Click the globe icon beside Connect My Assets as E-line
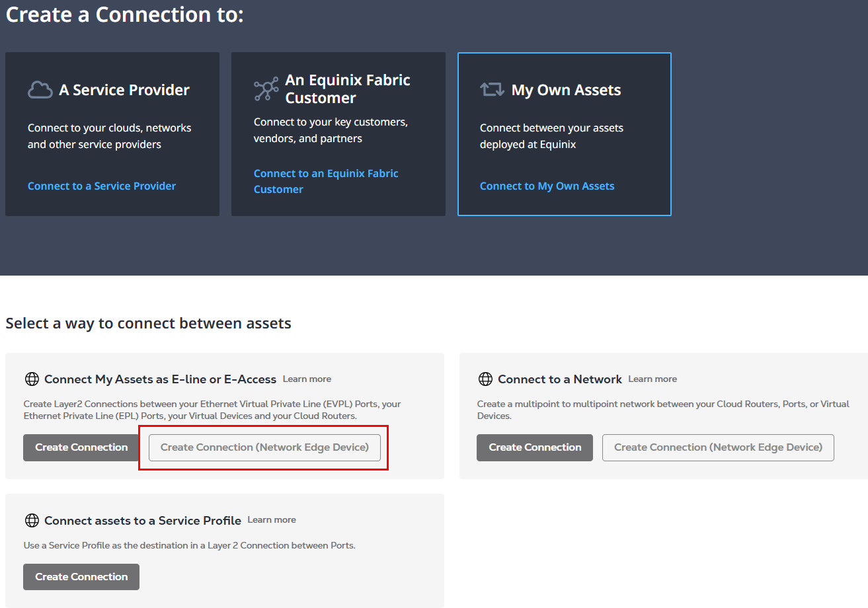This screenshot has height=608, width=868. tap(32, 379)
